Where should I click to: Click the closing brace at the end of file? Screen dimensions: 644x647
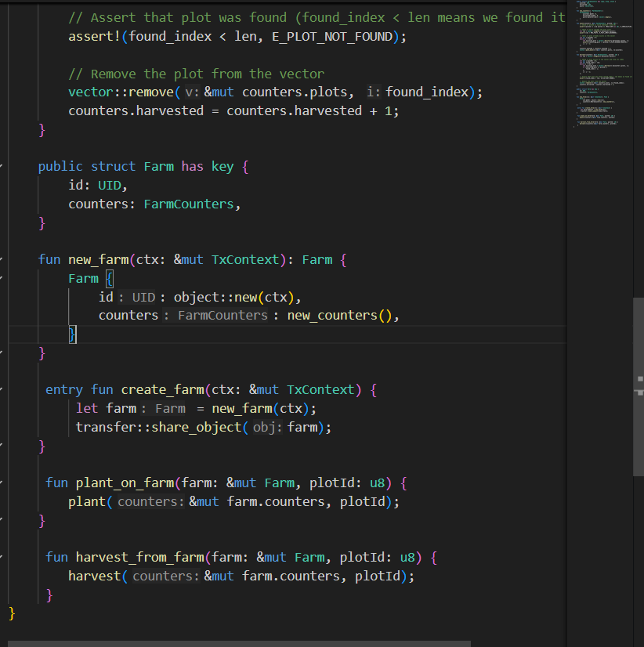tap(11, 614)
